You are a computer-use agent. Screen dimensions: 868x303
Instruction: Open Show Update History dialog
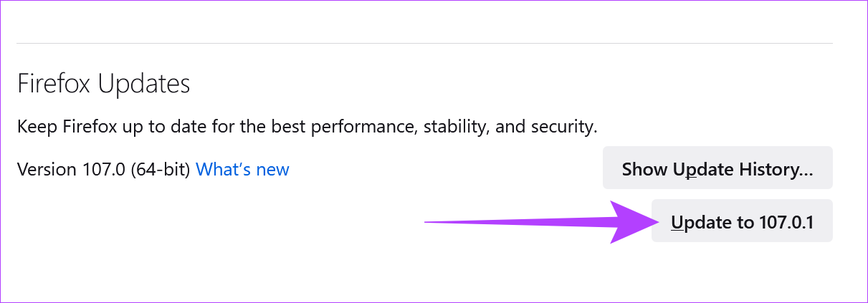tap(717, 170)
